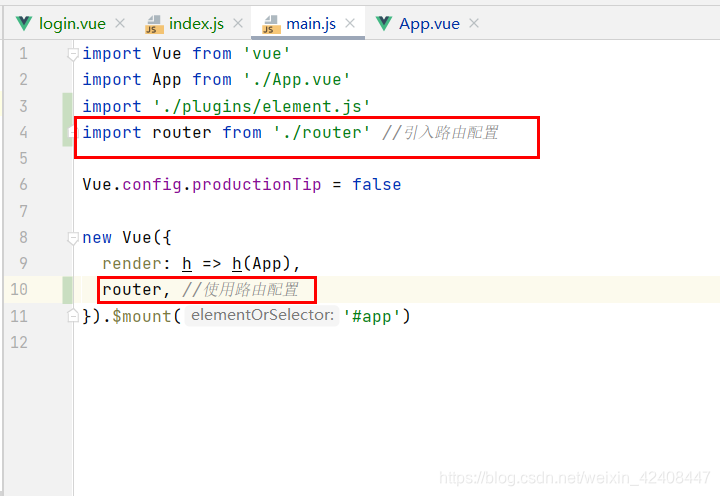This screenshot has height=496, width=720.
Task: Toggle the fold marker at line 4
Action: point(73,132)
